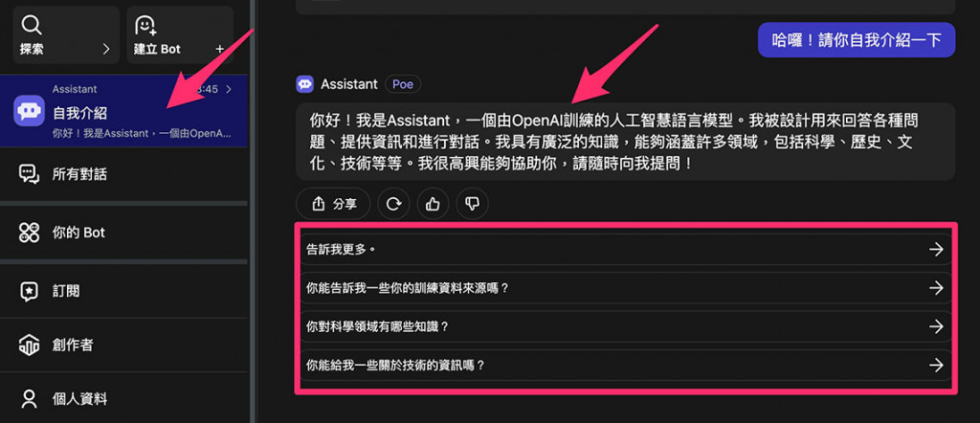Image resolution: width=980 pixels, height=423 pixels.
Task: Click the Assistant avatar in the sidebar chat
Action: pos(29,111)
